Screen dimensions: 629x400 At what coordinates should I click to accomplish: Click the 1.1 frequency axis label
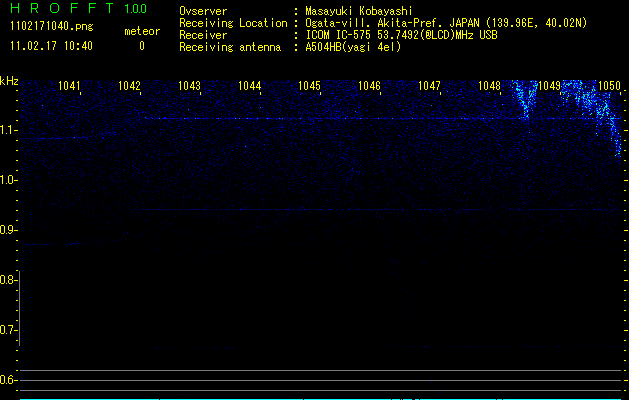7,130
